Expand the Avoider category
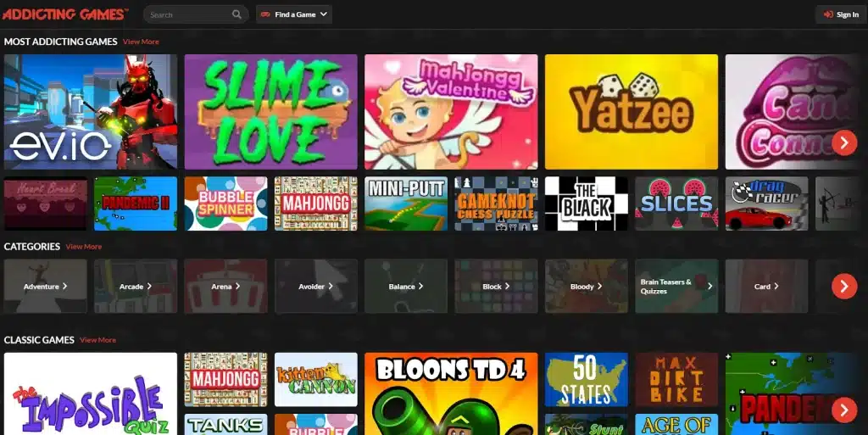 click(316, 286)
